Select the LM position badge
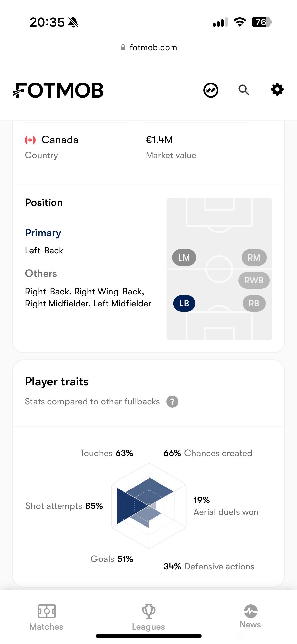Image resolution: width=297 pixels, height=644 pixels. pos(184,257)
